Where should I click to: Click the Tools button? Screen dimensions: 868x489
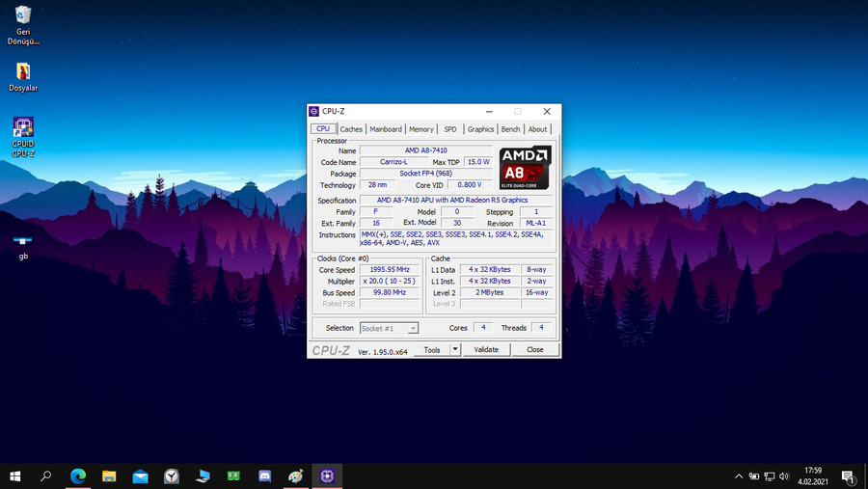point(432,350)
